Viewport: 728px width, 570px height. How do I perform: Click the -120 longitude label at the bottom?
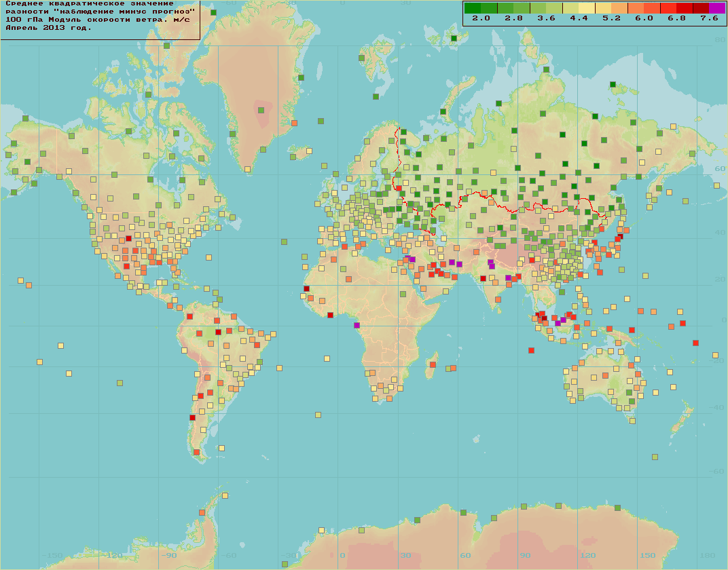click(112, 555)
